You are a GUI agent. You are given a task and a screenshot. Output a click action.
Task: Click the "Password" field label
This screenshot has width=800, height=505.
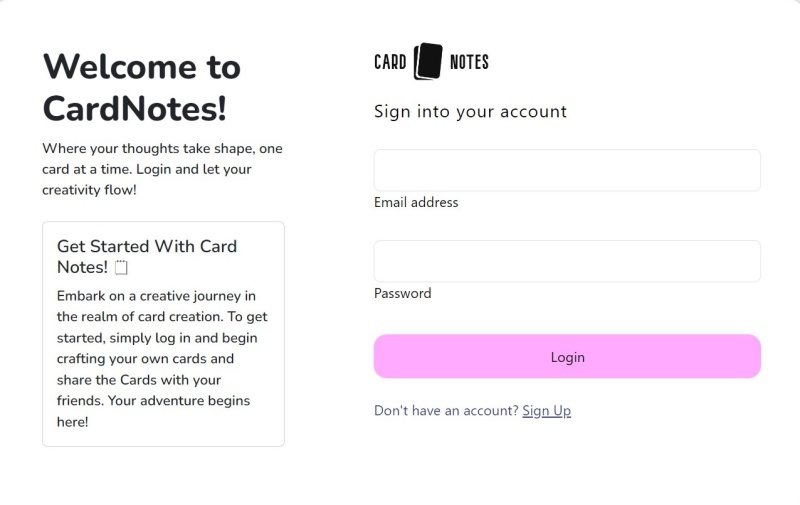(402, 293)
